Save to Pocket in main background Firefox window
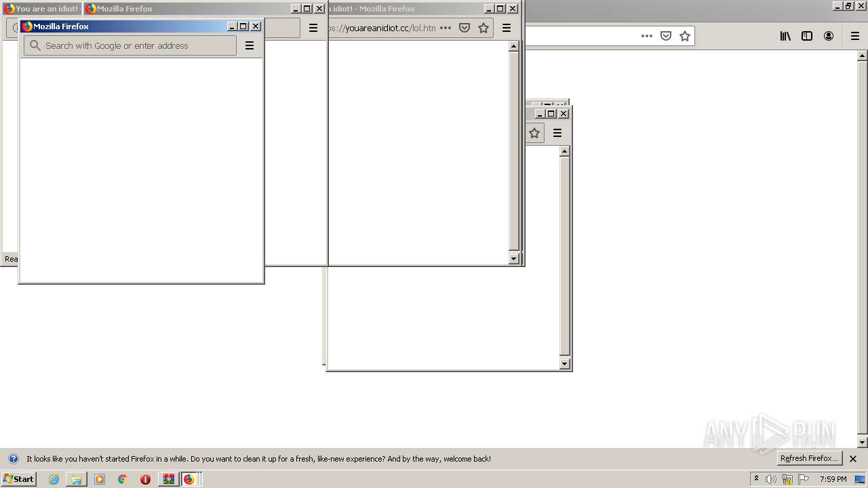The height and width of the screenshot is (488, 868). click(x=666, y=36)
